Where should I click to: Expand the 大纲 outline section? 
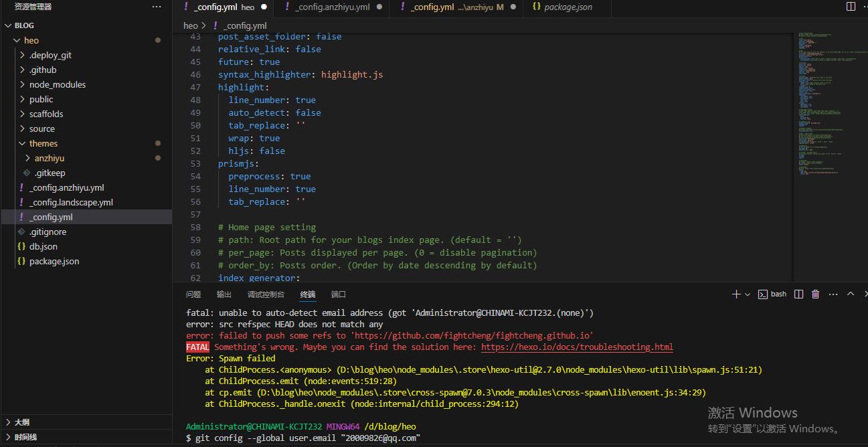click(x=21, y=422)
